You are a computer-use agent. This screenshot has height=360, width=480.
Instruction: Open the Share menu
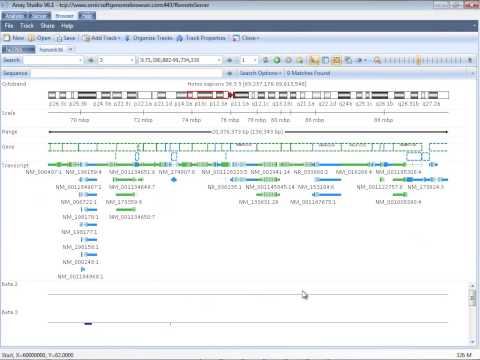(47, 26)
